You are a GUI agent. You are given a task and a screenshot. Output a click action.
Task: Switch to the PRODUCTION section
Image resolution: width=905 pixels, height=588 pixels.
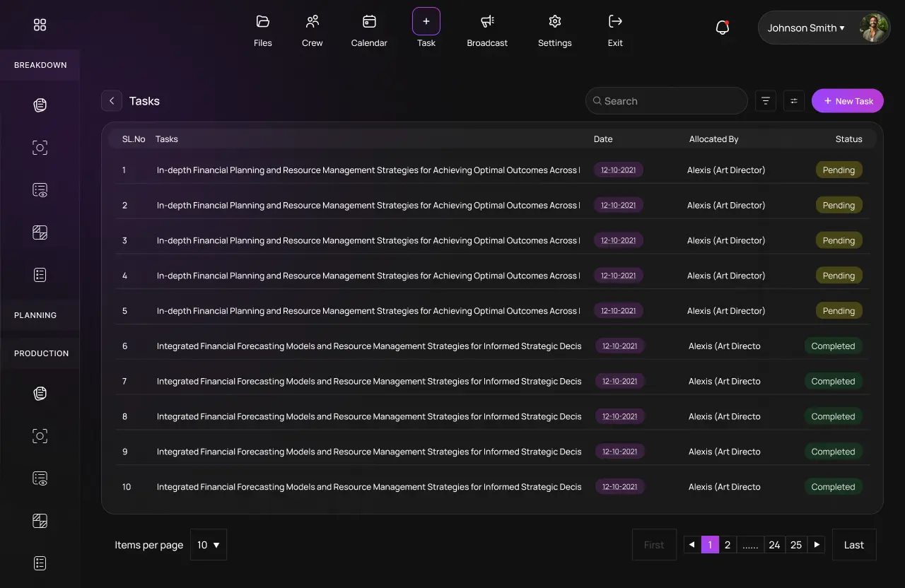[x=41, y=353]
